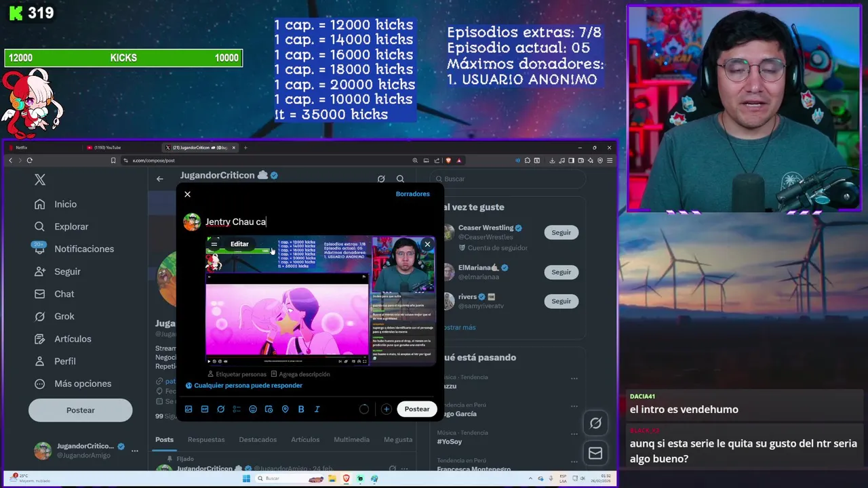Open the emoji picker in composer

[x=253, y=409]
